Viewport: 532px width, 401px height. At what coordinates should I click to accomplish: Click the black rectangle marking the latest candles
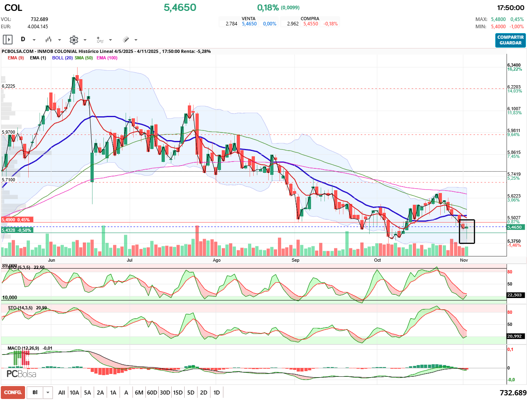(467, 232)
